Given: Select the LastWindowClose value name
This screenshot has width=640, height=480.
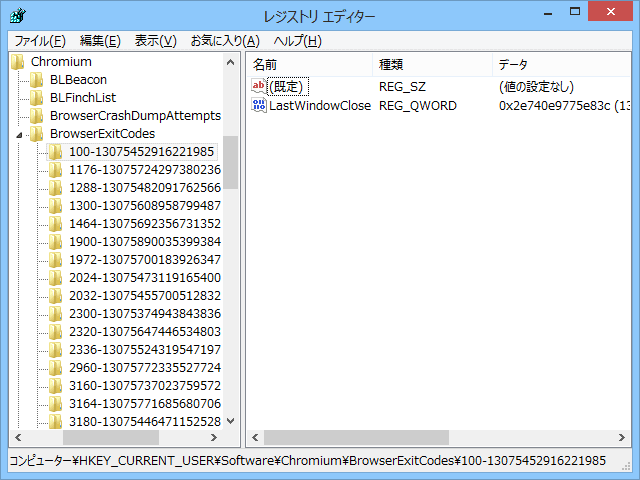Looking at the screenshot, I should (x=320, y=106).
